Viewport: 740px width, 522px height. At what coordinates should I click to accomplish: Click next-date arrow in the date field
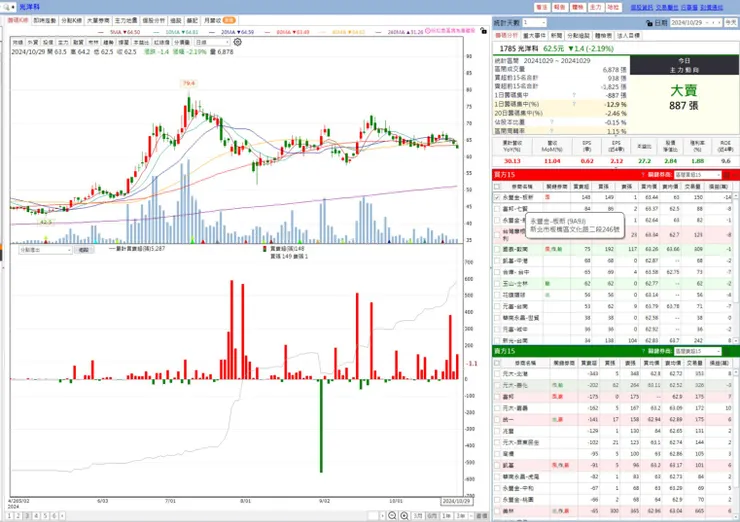719,23
